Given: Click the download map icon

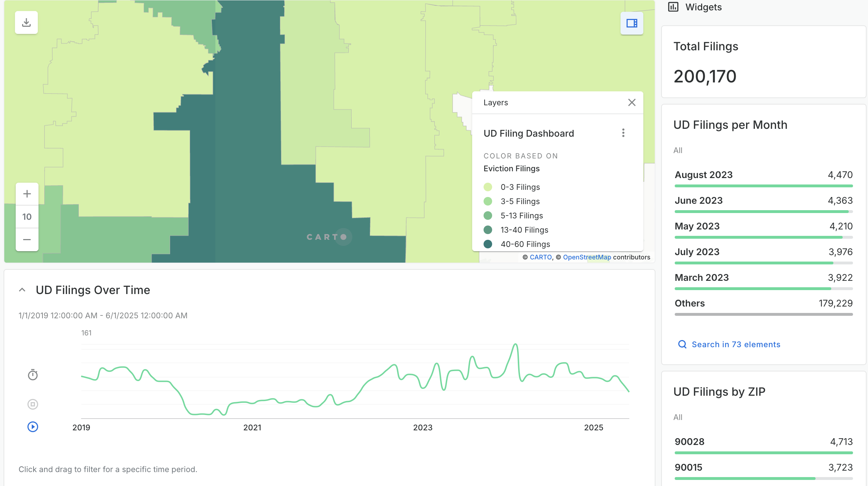Looking at the screenshot, I should point(26,23).
